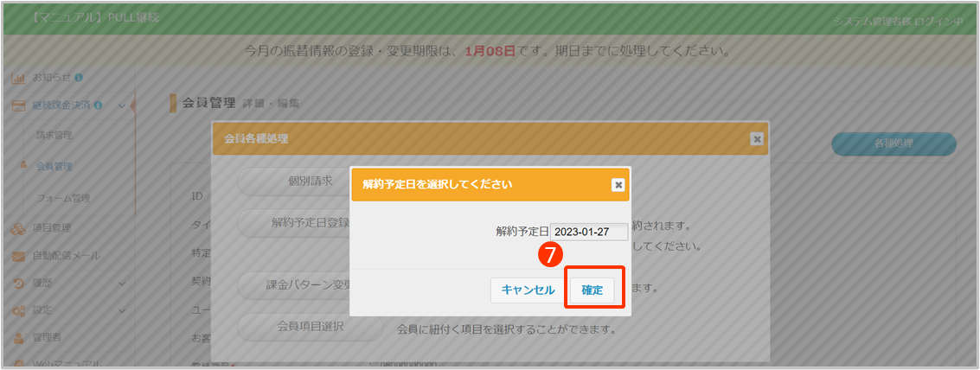
Task: Click the 確定 confirm button
Action: [x=592, y=290]
